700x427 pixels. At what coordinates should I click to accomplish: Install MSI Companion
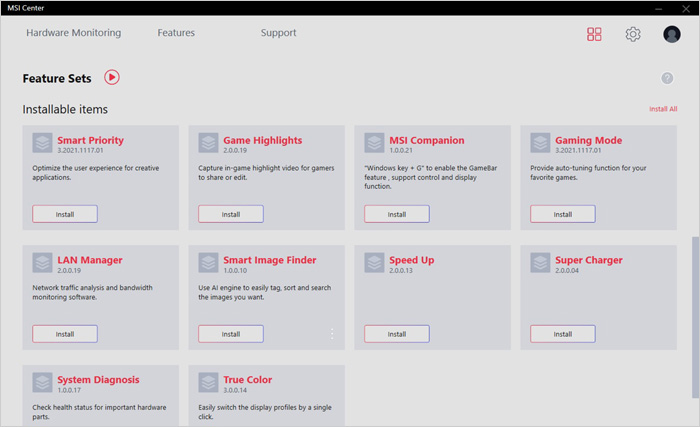[x=397, y=214]
